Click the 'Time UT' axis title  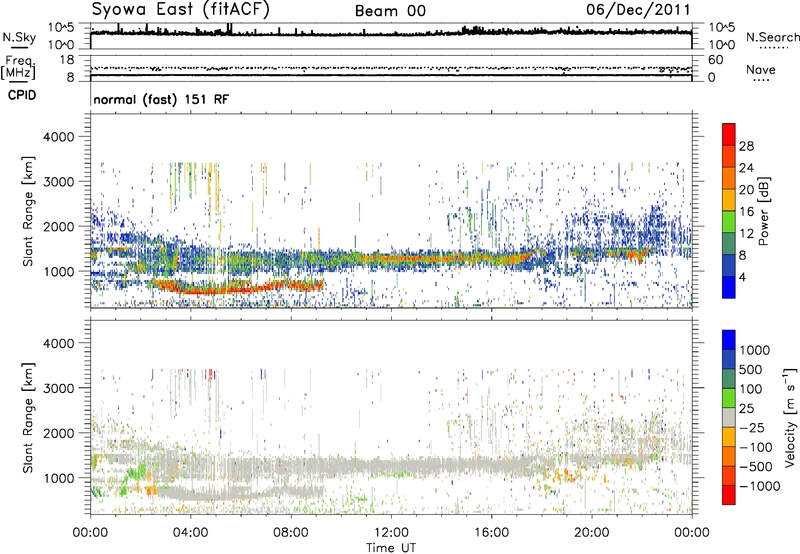click(391, 548)
